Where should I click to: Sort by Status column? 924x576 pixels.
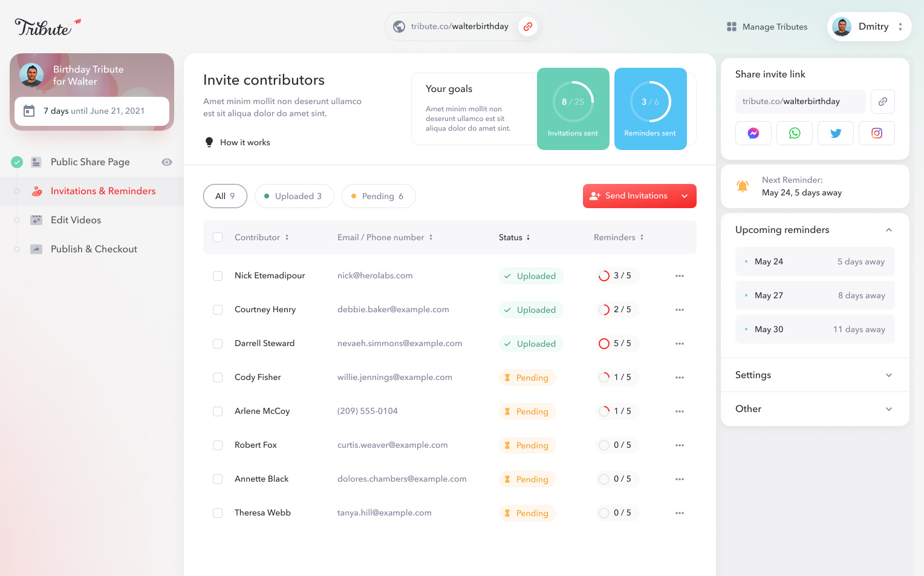click(515, 237)
